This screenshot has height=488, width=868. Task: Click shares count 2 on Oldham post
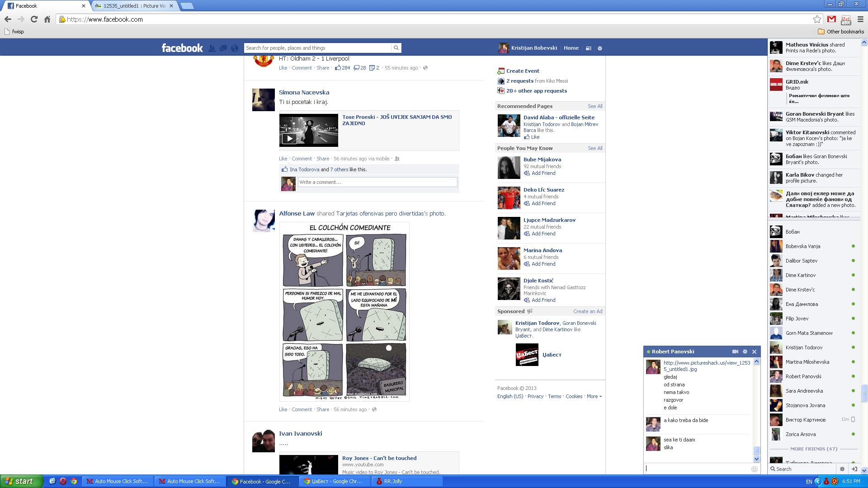coord(374,68)
